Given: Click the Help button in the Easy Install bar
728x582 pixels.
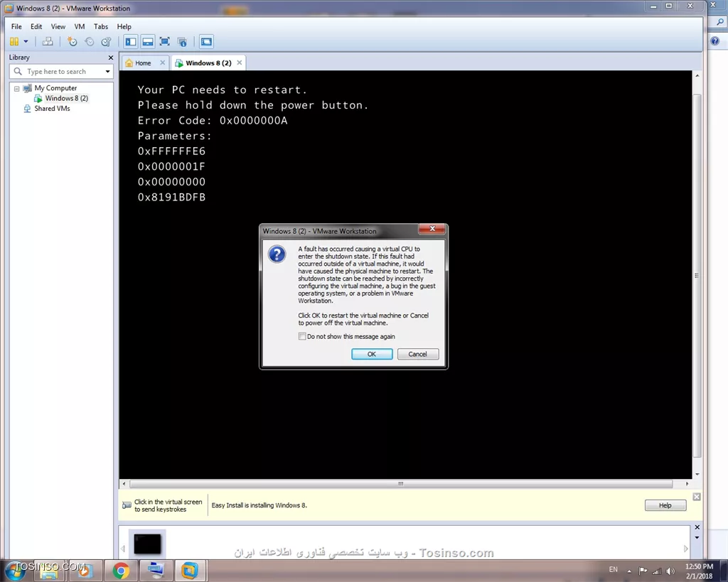Looking at the screenshot, I should (x=665, y=505).
